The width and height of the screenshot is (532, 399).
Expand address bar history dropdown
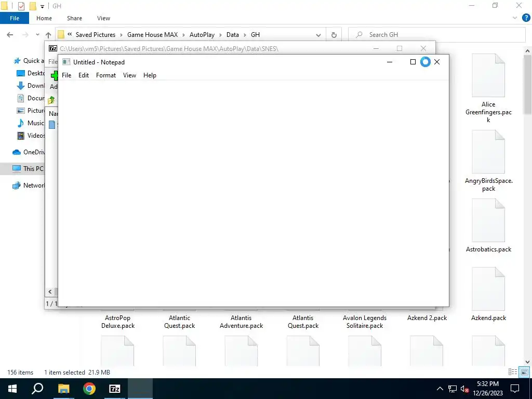318,35
